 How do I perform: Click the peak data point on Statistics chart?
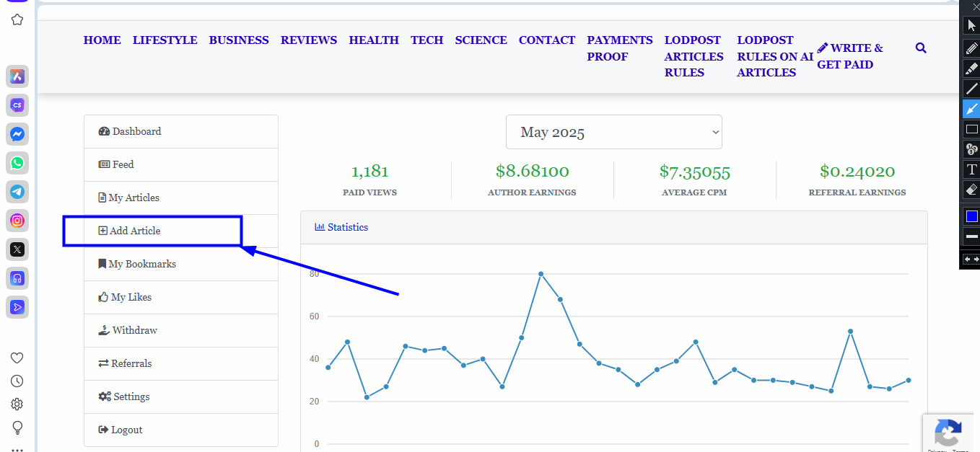pos(541,274)
